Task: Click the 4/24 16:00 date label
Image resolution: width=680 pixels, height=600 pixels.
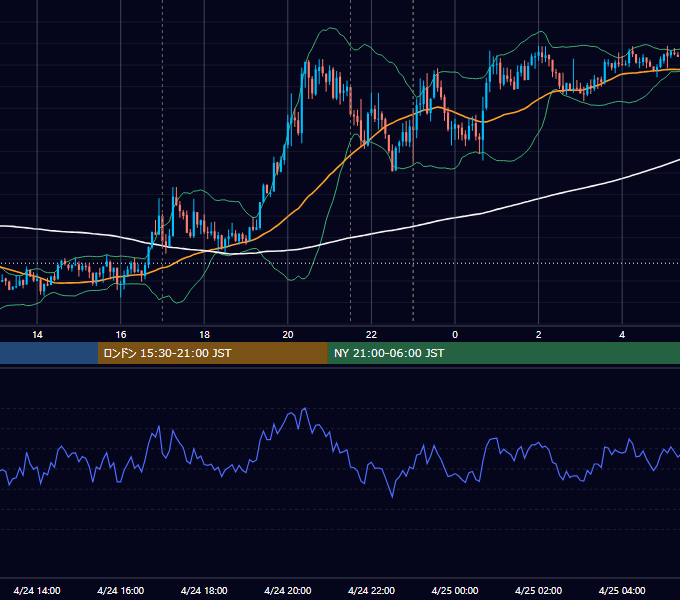Action: pyautogui.click(x=121, y=590)
